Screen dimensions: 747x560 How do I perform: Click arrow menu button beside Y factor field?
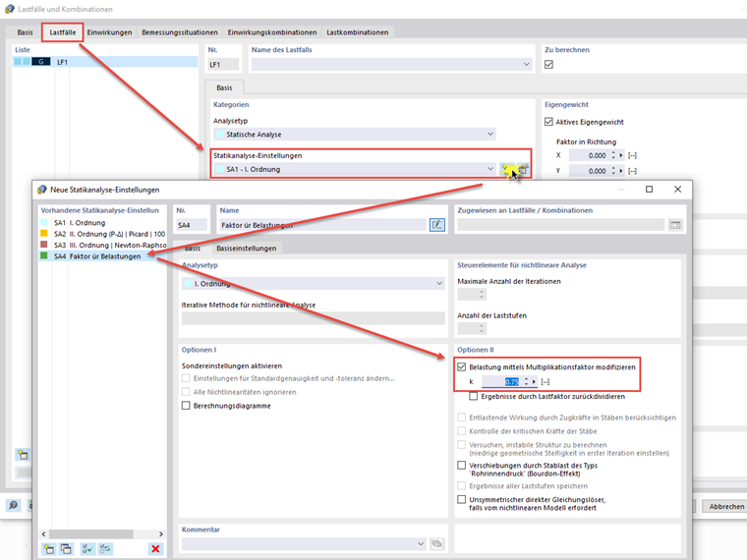pyautogui.click(x=621, y=171)
